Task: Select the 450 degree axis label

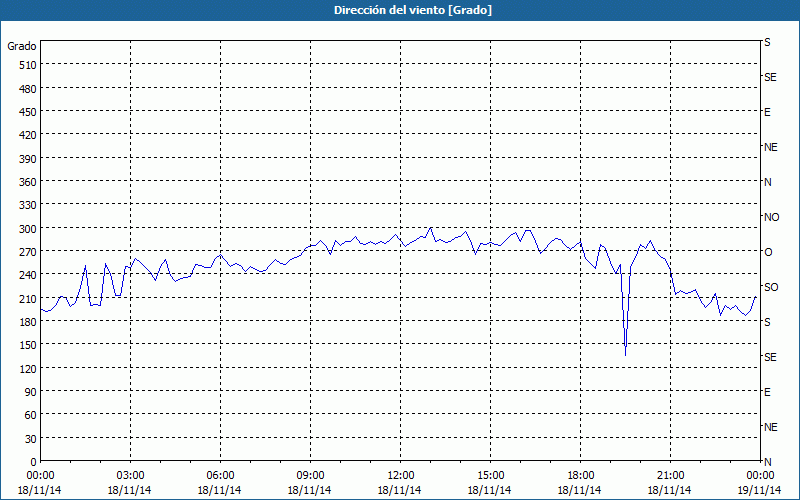Action: click(28, 112)
